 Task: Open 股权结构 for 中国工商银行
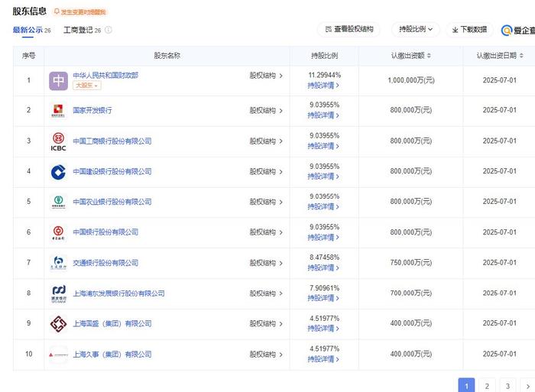click(266, 141)
